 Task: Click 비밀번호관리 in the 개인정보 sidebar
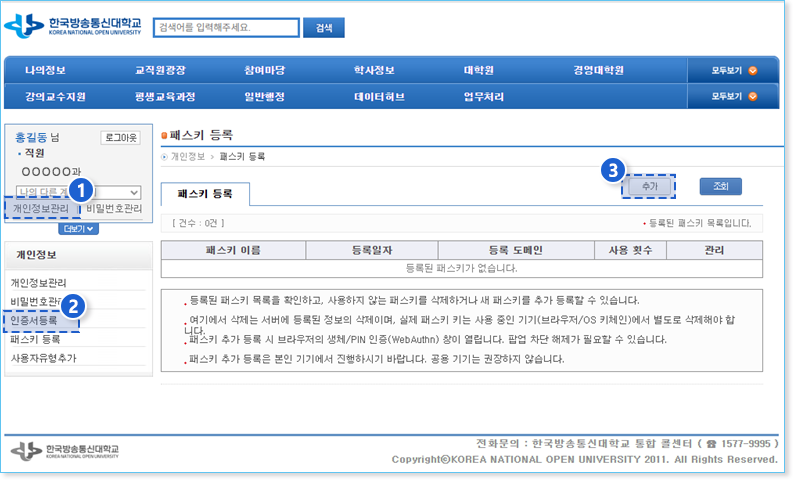pyautogui.click(x=38, y=302)
